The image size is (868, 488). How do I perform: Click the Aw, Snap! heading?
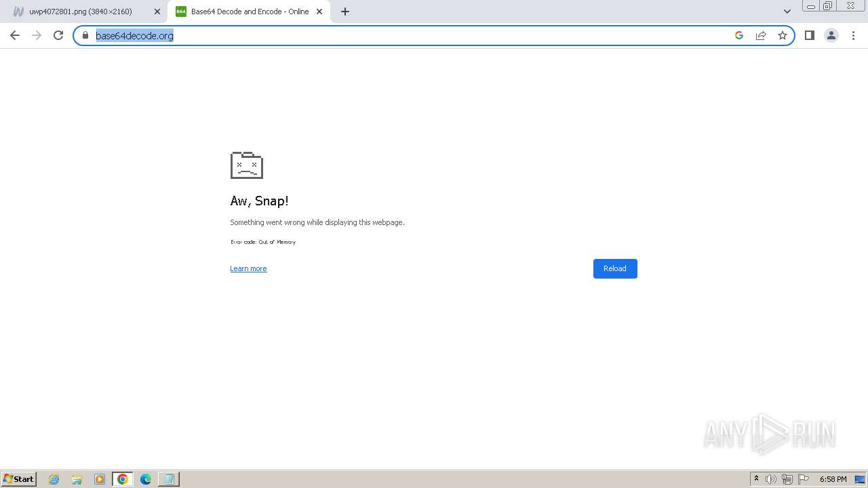(260, 201)
